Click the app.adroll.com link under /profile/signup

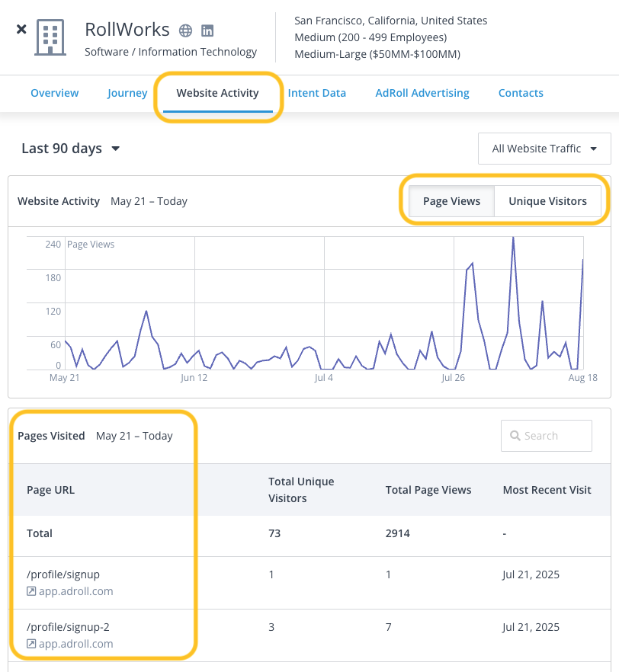coord(75,590)
